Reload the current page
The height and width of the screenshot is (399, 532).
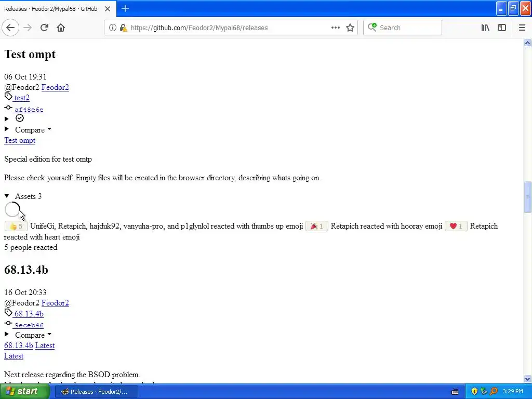pos(44,28)
